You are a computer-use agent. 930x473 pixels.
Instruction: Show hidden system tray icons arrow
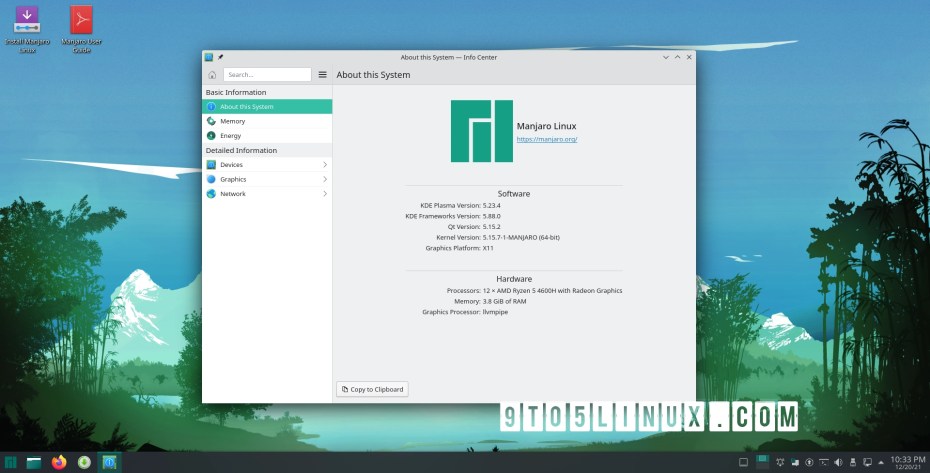click(881, 462)
